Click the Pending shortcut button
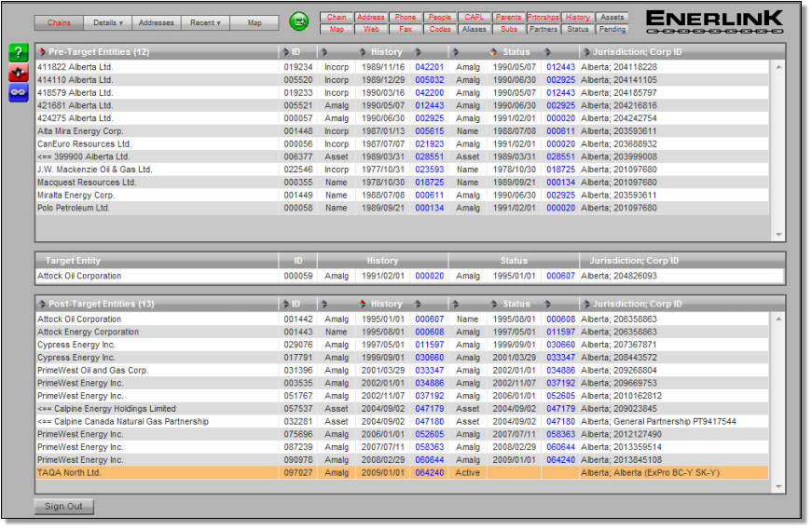Viewport: 812px width, 530px height. coord(612,29)
